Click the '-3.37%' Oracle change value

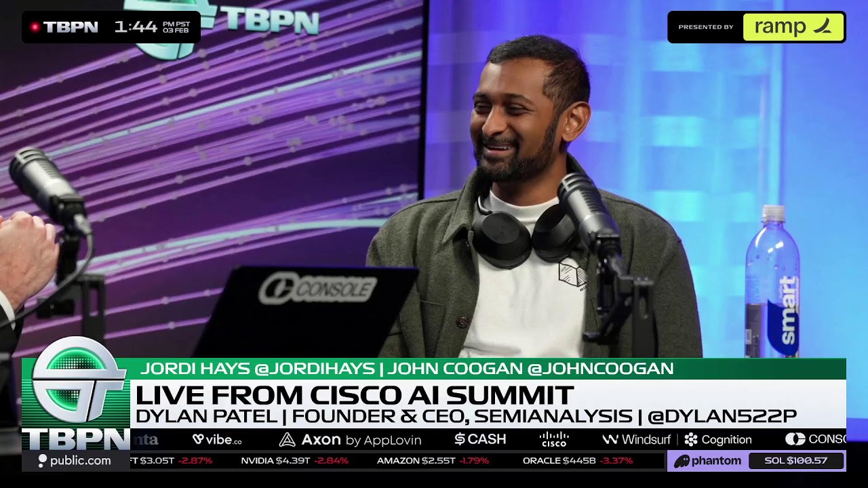pyautogui.click(x=617, y=461)
